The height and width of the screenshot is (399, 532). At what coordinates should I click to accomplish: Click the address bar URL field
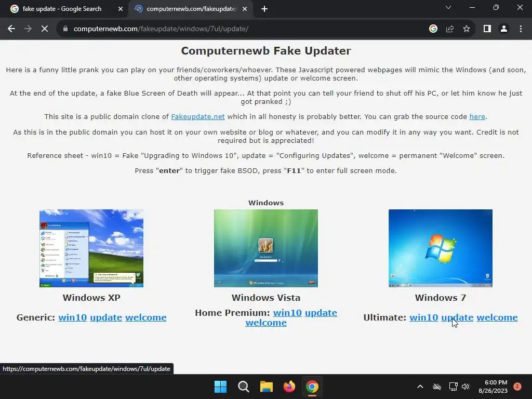pos(161,29)
